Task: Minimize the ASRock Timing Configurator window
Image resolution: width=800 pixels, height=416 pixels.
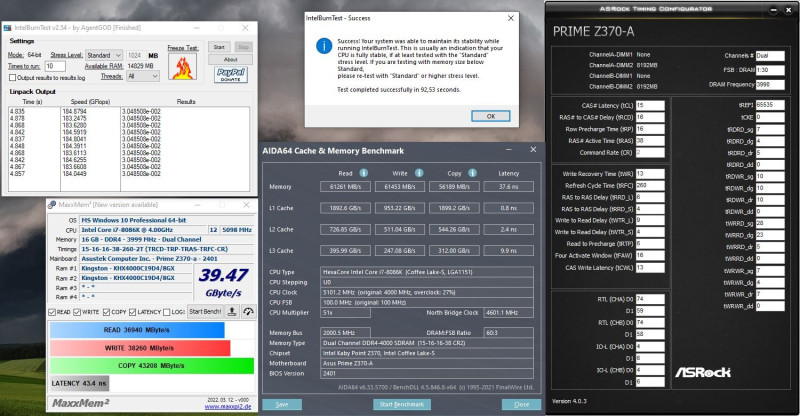Action: pyautogui.click(x=774, y=9)
